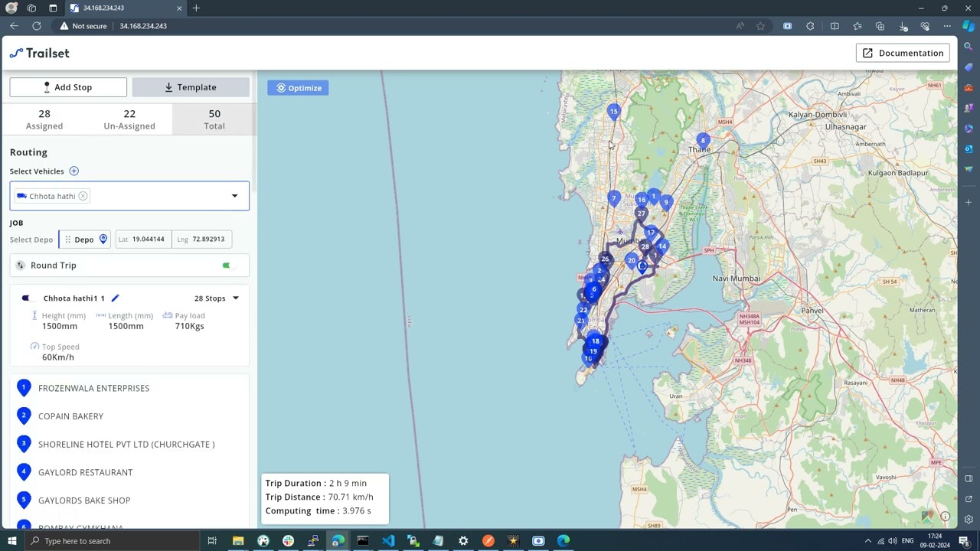Open Copilot sidebar icon
Image resolution: width=980 pixels, height=551 pixels.
[969, 26]
